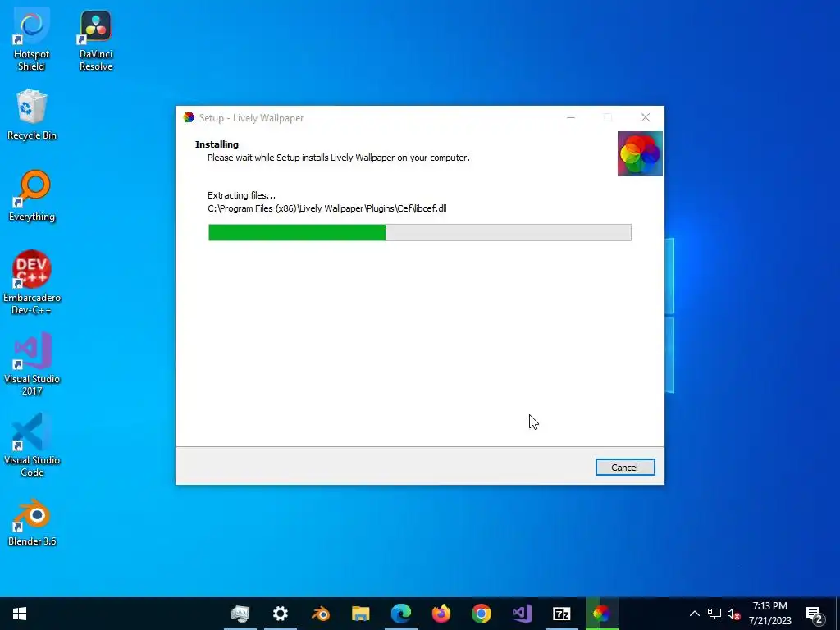Cancel the Lively Wallpaper installation
840x630 pixels.
click(x=624, y=467)
